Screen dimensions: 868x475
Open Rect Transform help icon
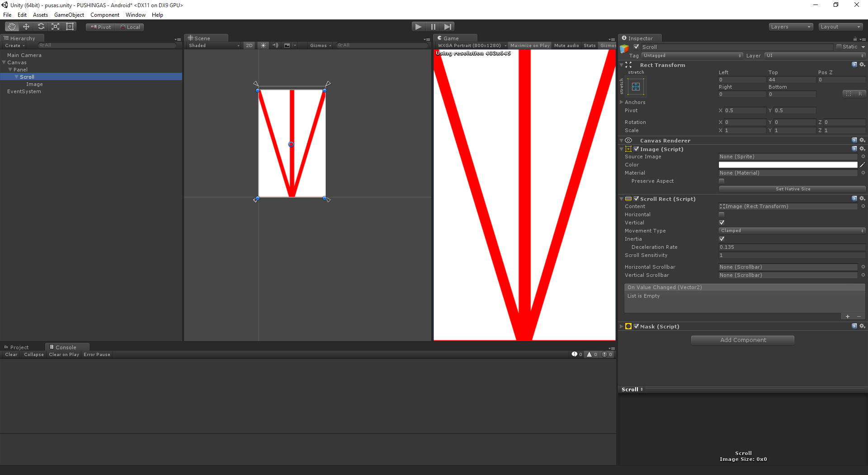point(854,65)
